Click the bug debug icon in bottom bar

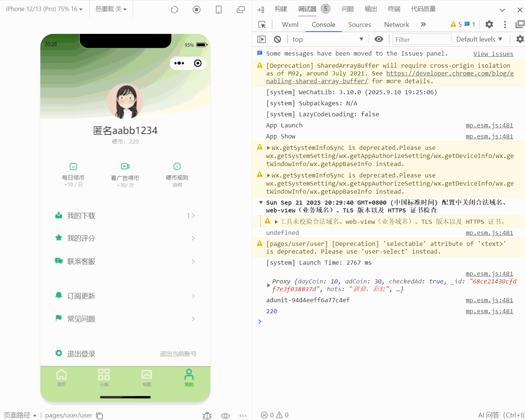[x=207, y=416]
